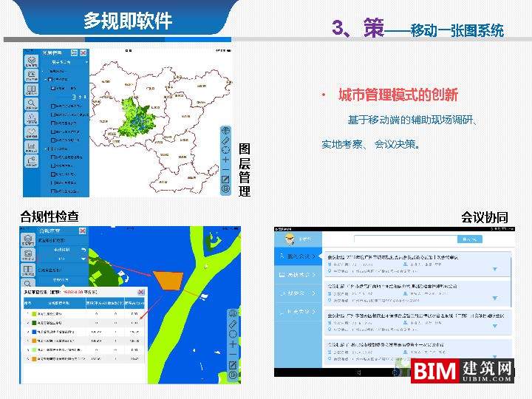The height and width of the screenshot is (399, 532).
Task: Click the globe icon on the top map toolbar
Action: pos(225,132)
